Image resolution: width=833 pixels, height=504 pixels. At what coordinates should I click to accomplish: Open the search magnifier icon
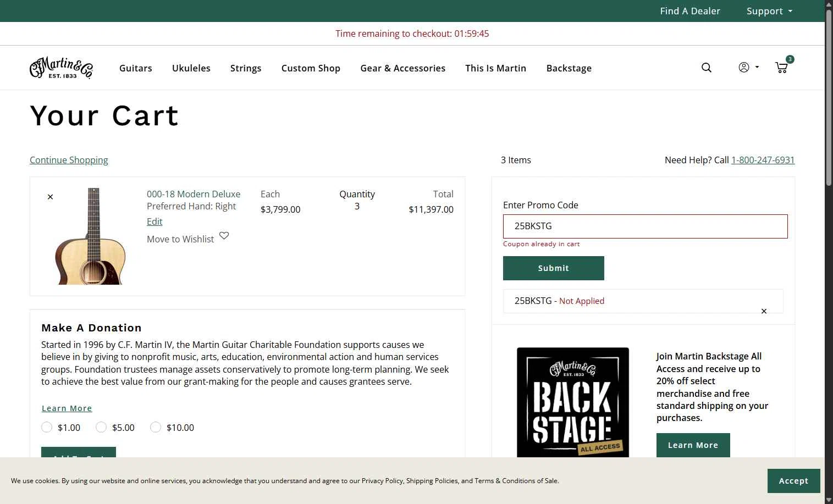pyautogui.click(x=707, y=68)
